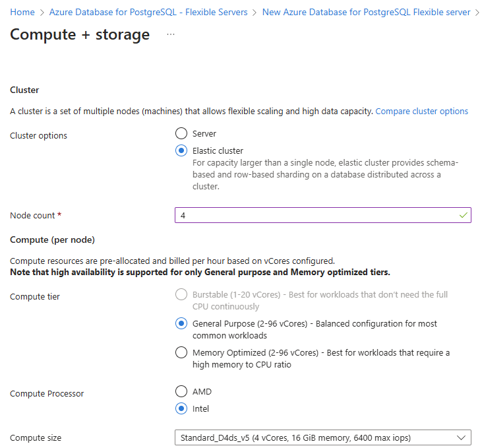Select the Server cluster option
The height and width of the screenshot is (448, 480).
(181, 134)
